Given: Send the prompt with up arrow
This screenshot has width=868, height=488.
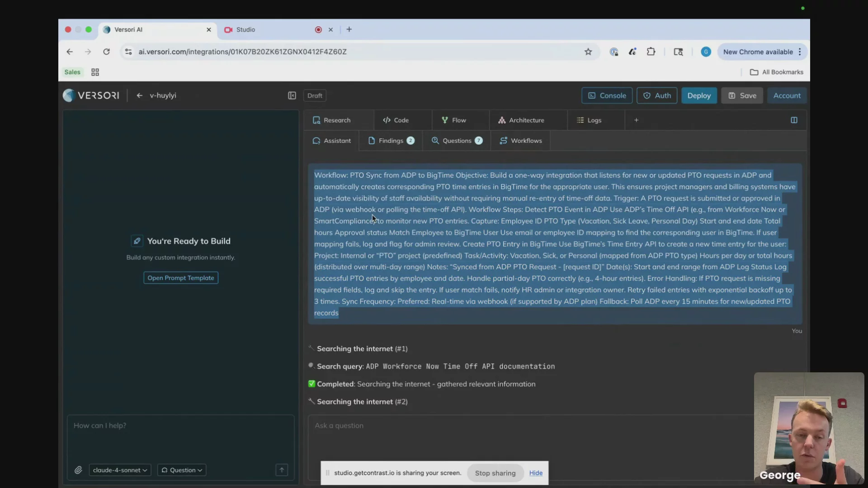Looking at the screenshot, I should [x=282, y=470].
